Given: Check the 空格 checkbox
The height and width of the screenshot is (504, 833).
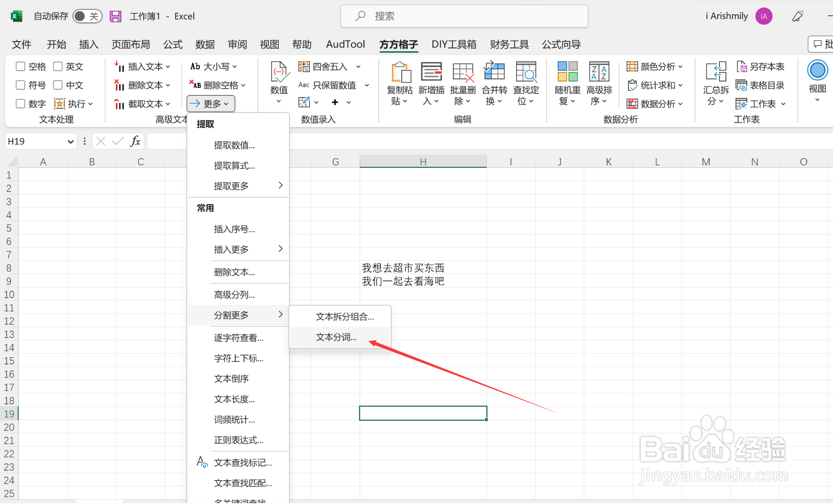Looking at the screenshot, I should pyautogui.click(x=20, y=66).
